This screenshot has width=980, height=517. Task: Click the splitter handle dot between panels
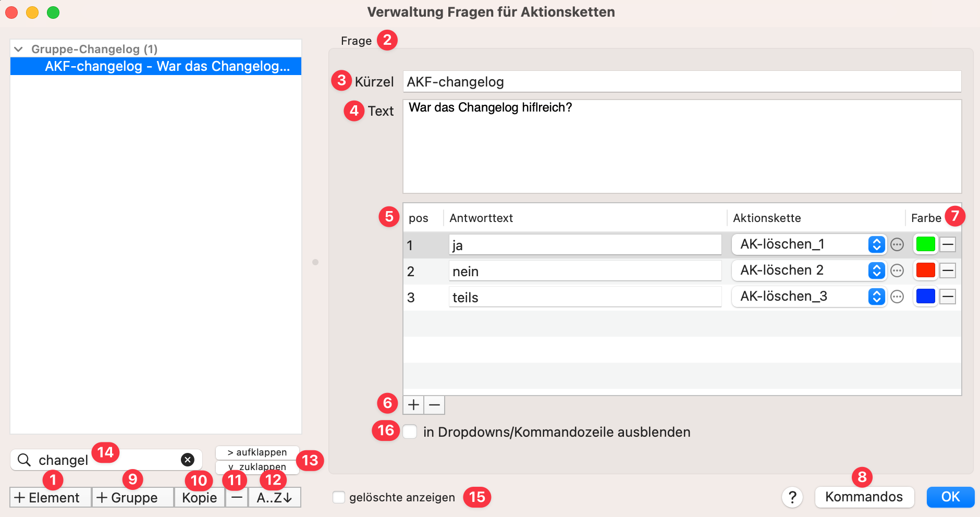pos(315,262)
